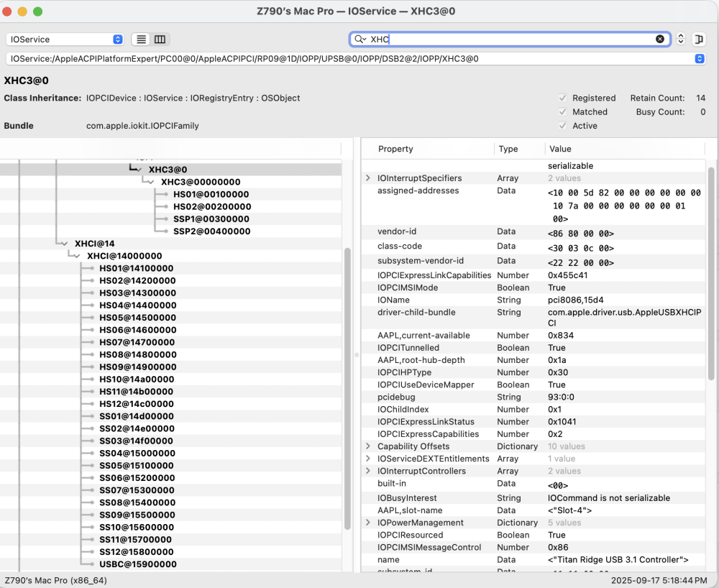Select the HS01@00100000 tree entry
Image resolution: width=719 pixels, height=588 pixels.
(211, 194)
